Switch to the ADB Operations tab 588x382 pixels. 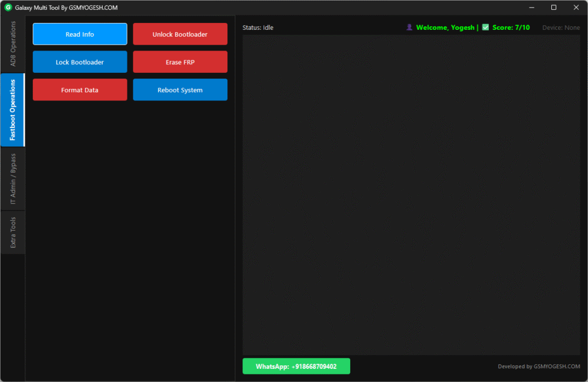pos(13,44)
